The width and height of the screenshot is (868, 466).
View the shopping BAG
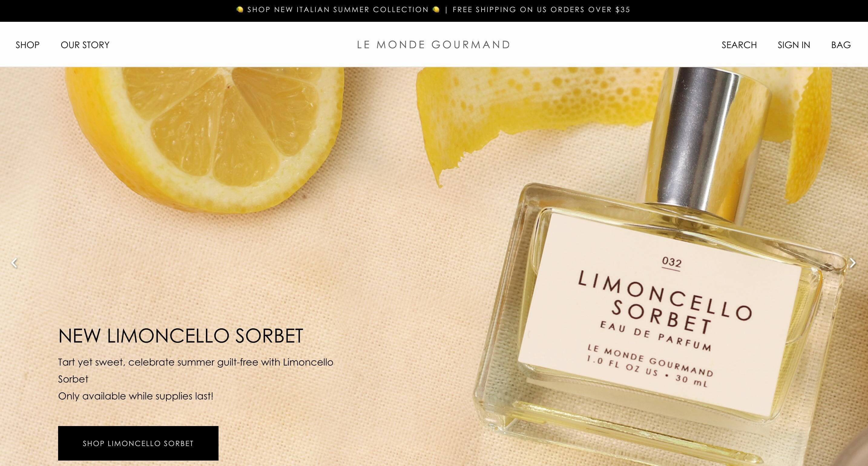841,45
